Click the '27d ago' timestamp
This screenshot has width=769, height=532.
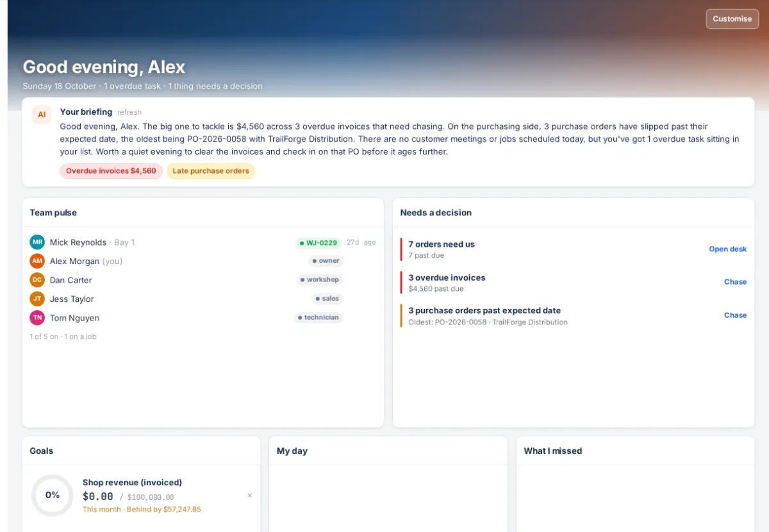[361, 242]
